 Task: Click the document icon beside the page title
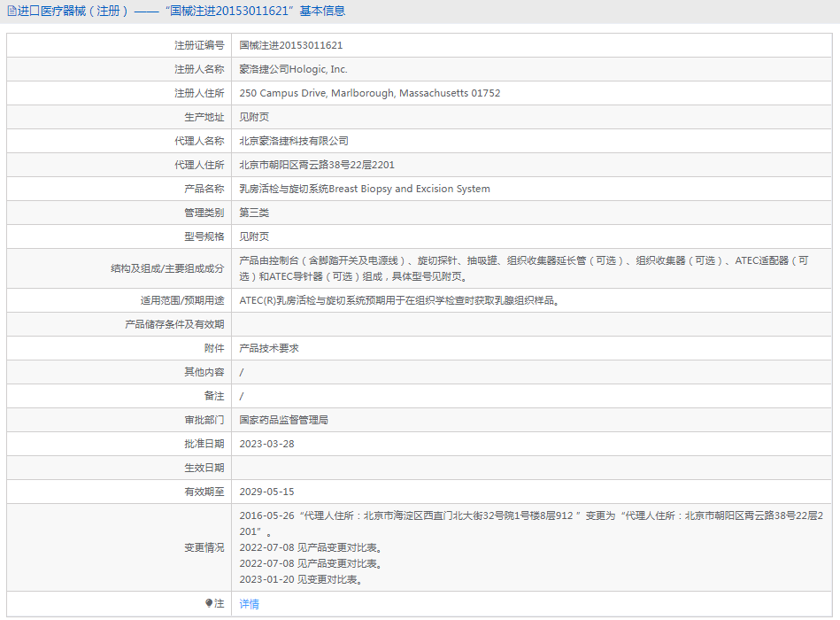tap(12, 10)
